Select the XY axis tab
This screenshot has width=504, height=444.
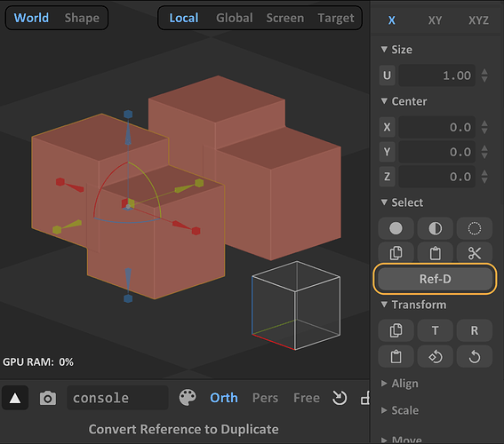tap(435, 20)
